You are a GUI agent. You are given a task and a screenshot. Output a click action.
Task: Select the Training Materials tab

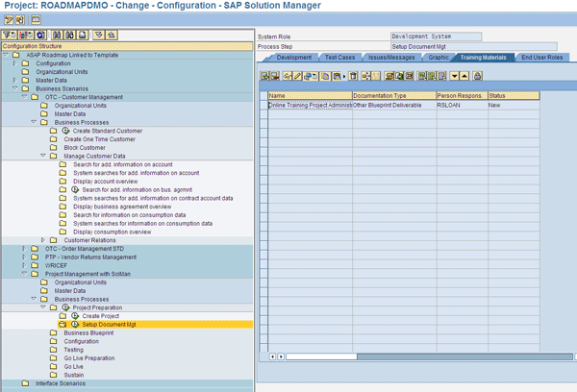coord(483,58)
